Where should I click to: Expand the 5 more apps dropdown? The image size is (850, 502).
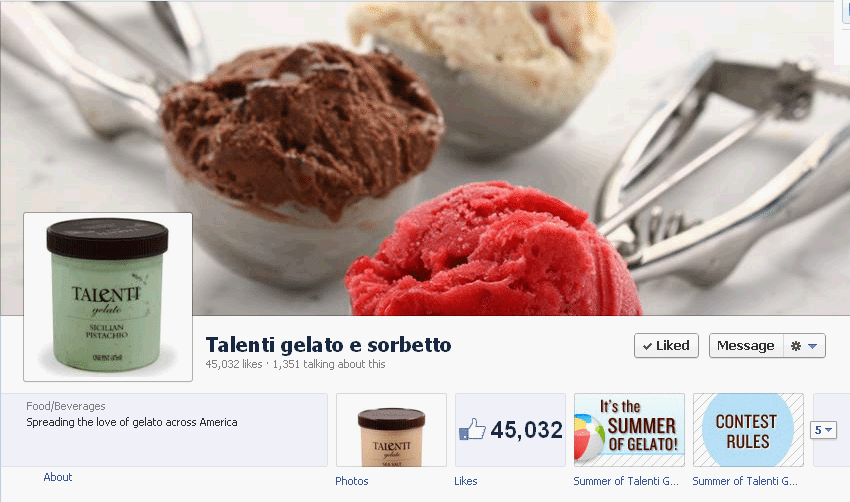823,430
